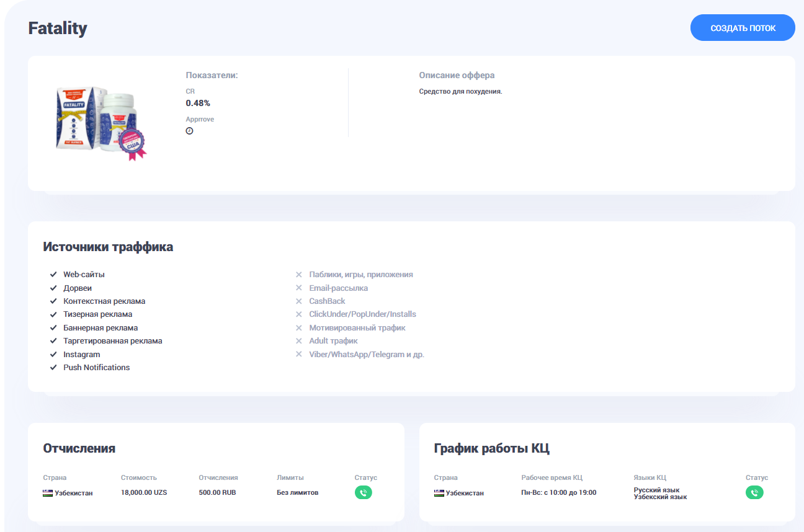This screenshot has width=804, height=532.
Task: Click the Adult трафик label
Action: (x=334, y=341)
